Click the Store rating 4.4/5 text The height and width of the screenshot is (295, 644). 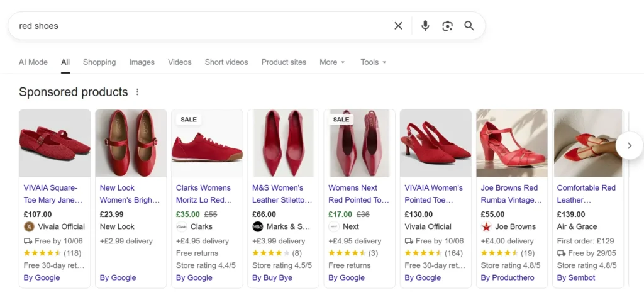point(206,265)
